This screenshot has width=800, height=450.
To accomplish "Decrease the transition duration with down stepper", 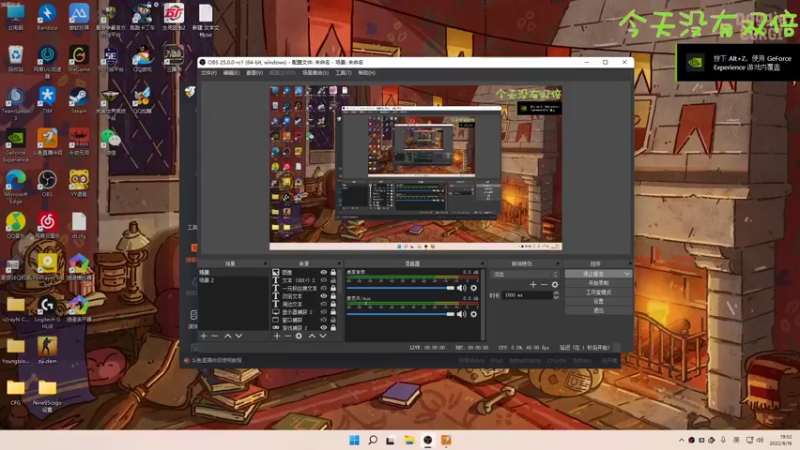I will click(x=556, y=297).
